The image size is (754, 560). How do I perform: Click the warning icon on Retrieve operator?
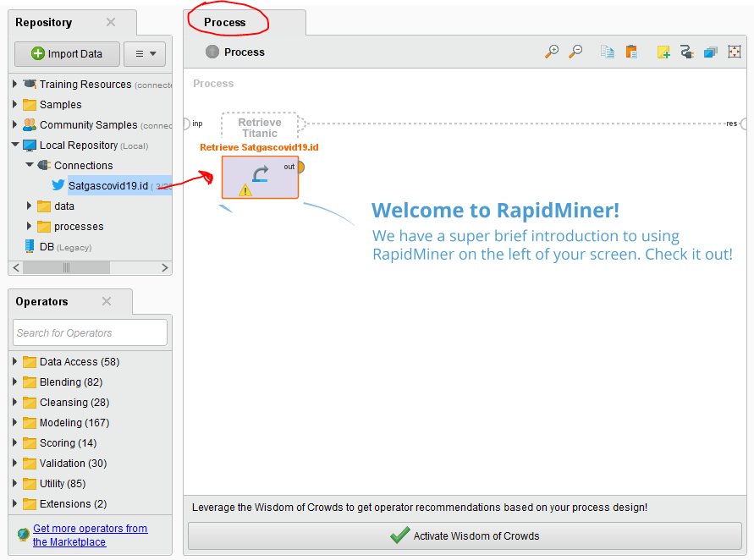coord(245,191)
